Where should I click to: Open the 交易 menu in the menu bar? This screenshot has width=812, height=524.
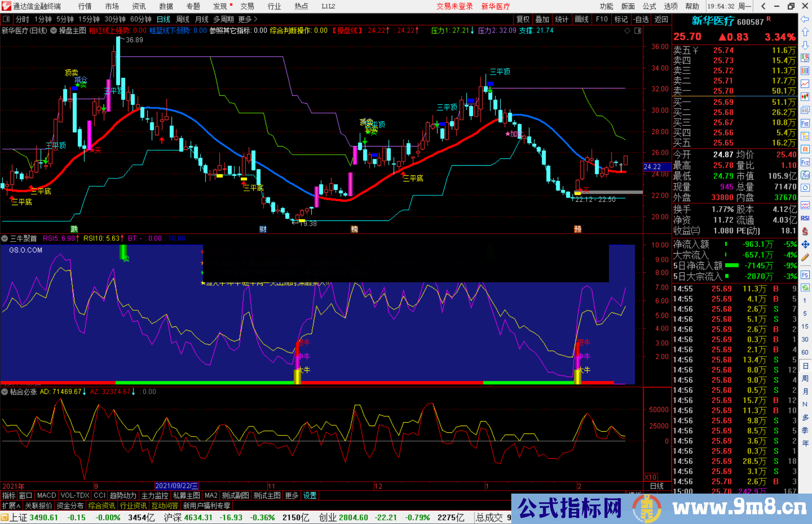coord(247,6)
